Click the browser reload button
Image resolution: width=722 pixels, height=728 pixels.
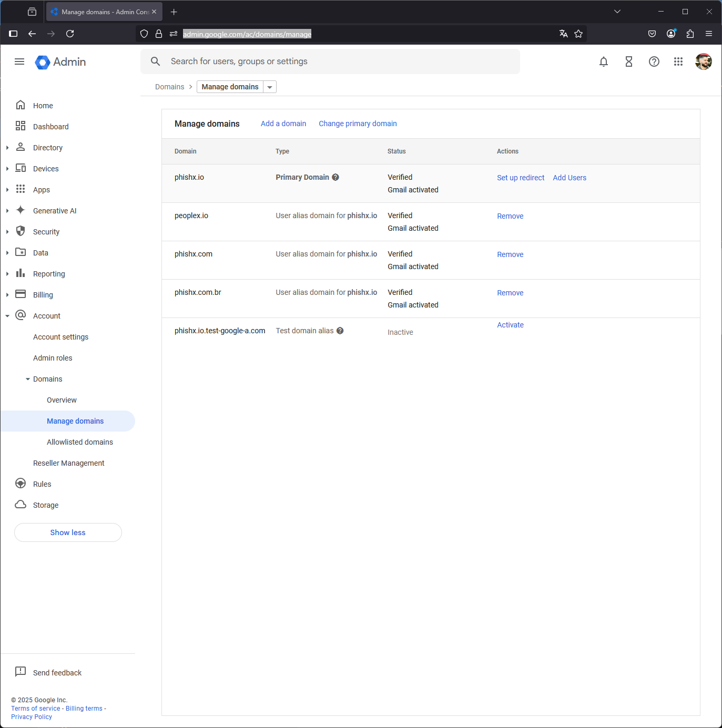point(70,34)
